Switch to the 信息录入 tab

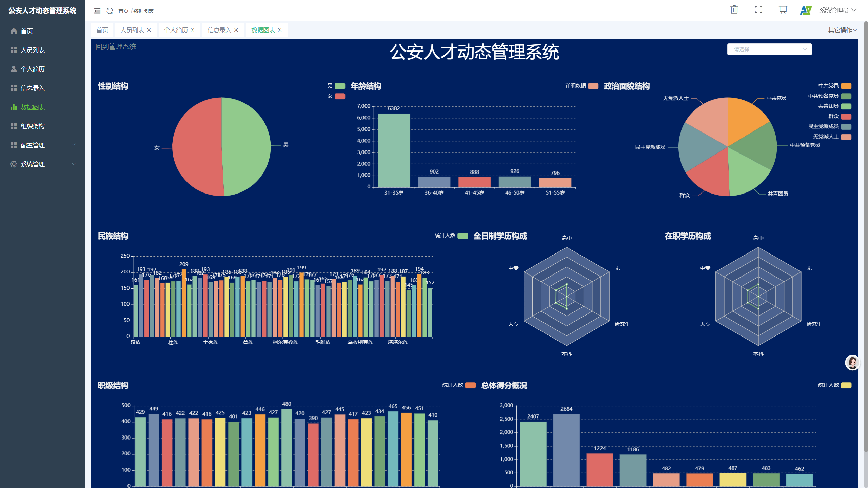(x=219, y=30)
